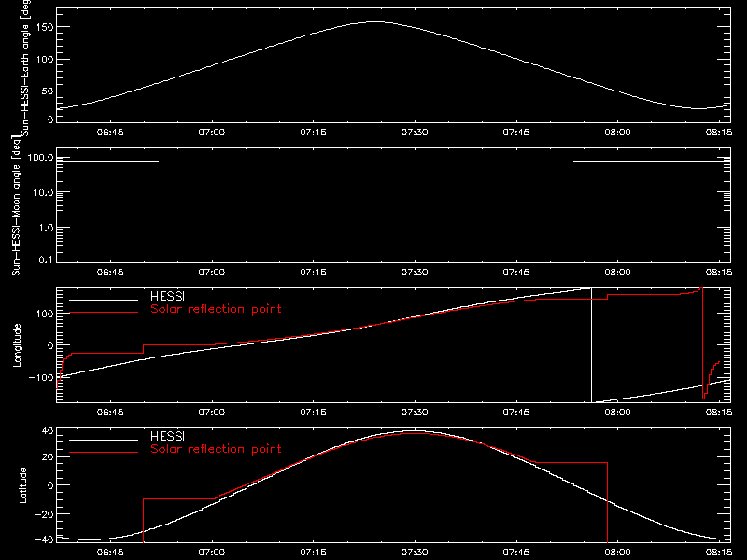Click 07:00 time label under Moon angle plot
The image size is (747, 560).
(x=212, y=273)
